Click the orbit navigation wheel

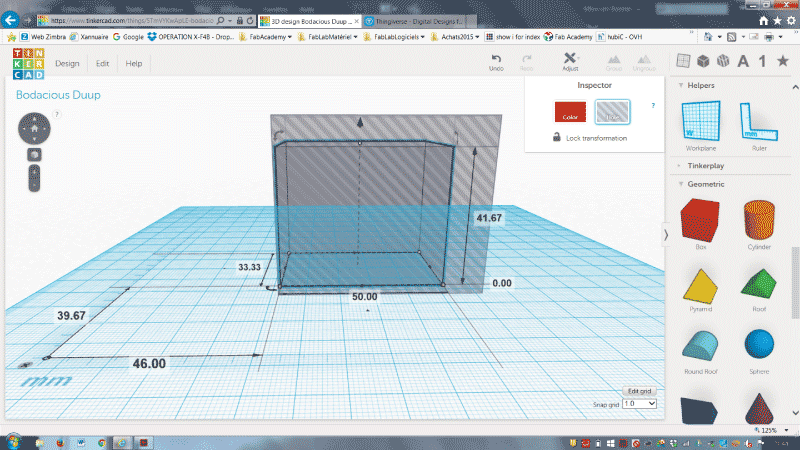tap(34, 129)
